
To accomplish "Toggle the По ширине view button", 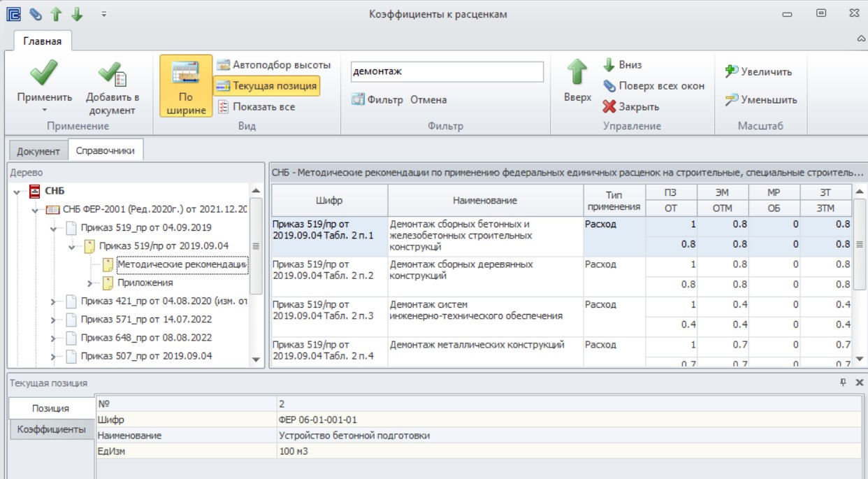I will tap(186, 85).
